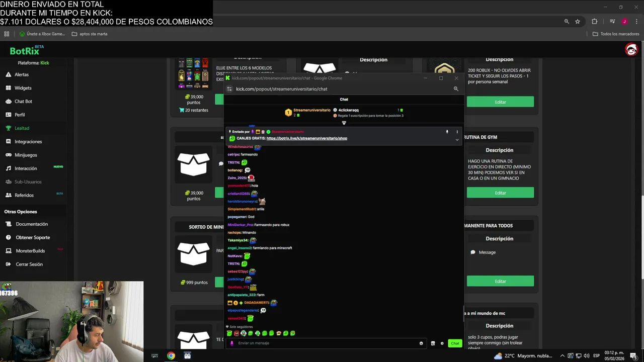This screenshot has height=362, width=644.
Task: Open Chrome apps grid in bookmarks bar
Action: pyautogui.click(x=7, y=34)
